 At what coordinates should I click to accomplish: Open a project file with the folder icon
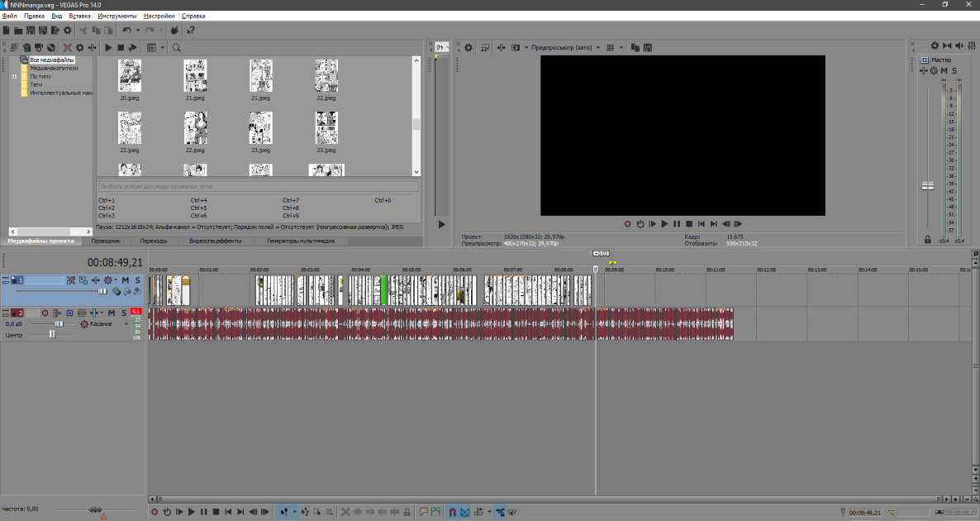pyautogui.click(x=18, y=30)
